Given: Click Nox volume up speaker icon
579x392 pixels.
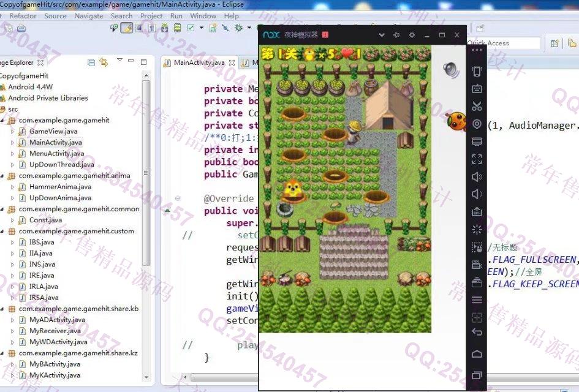Looking at the screenshot, I should pos(477,177).
